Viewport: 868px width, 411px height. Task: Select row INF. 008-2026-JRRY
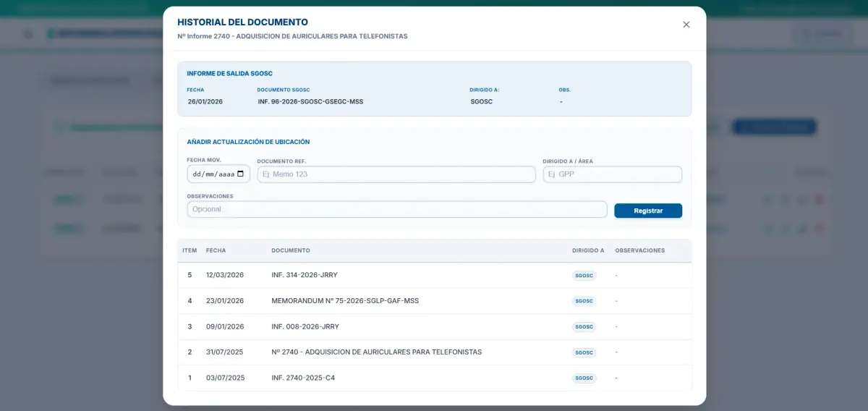click(435, 326)
